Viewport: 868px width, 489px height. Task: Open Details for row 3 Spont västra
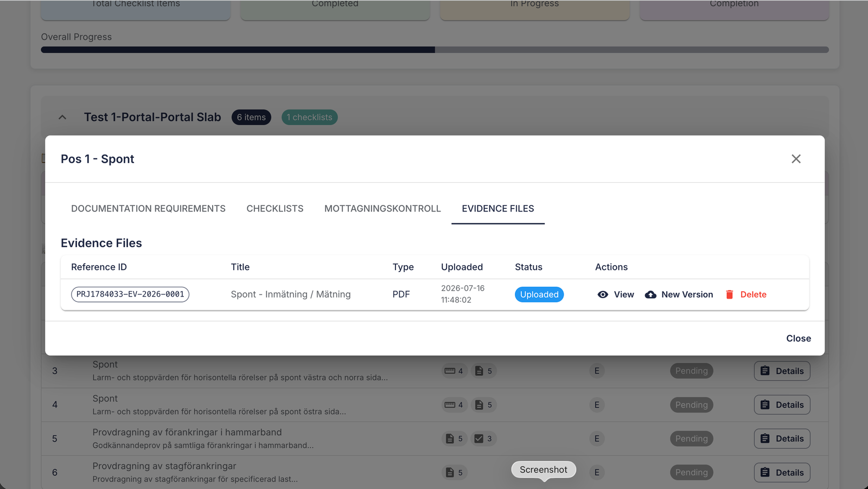(782, 371)
